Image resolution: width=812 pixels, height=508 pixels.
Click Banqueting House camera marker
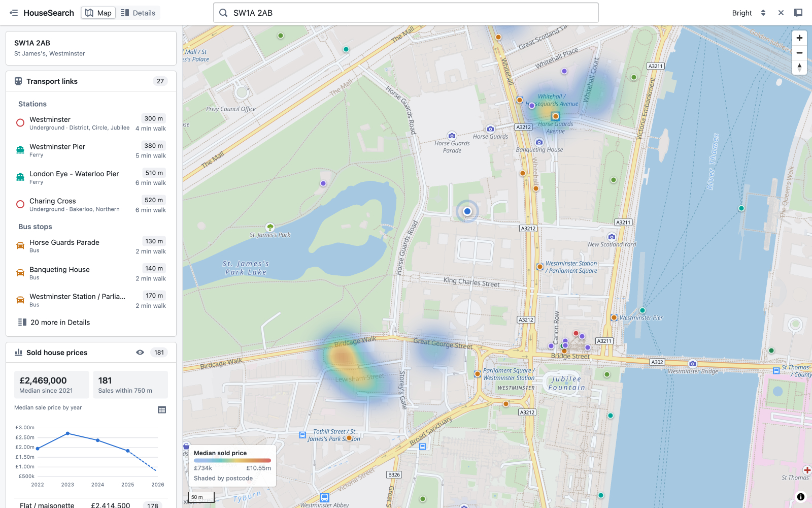pos(539,142)
